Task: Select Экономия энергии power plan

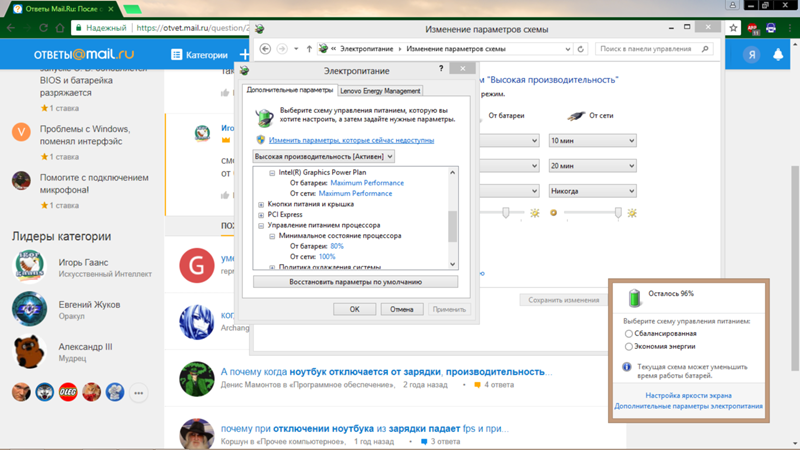Action: pyautogui.click(x=629, y=346)
